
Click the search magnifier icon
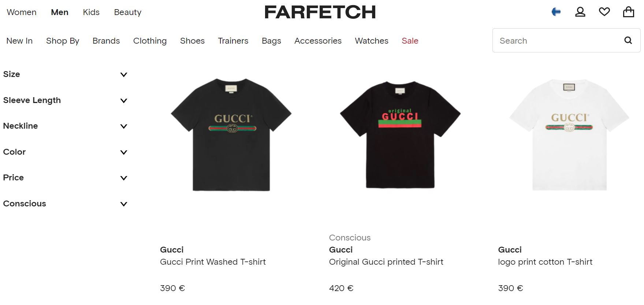pos(628,40)
